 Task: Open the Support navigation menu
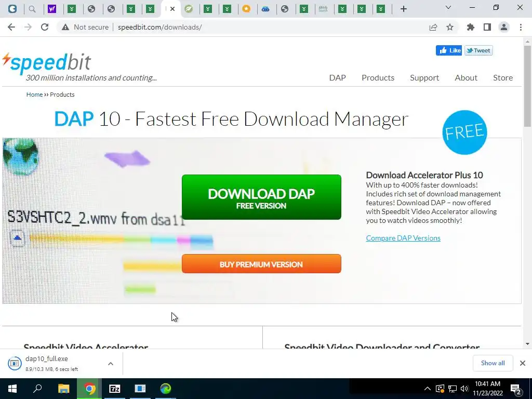tap(424, 78)
